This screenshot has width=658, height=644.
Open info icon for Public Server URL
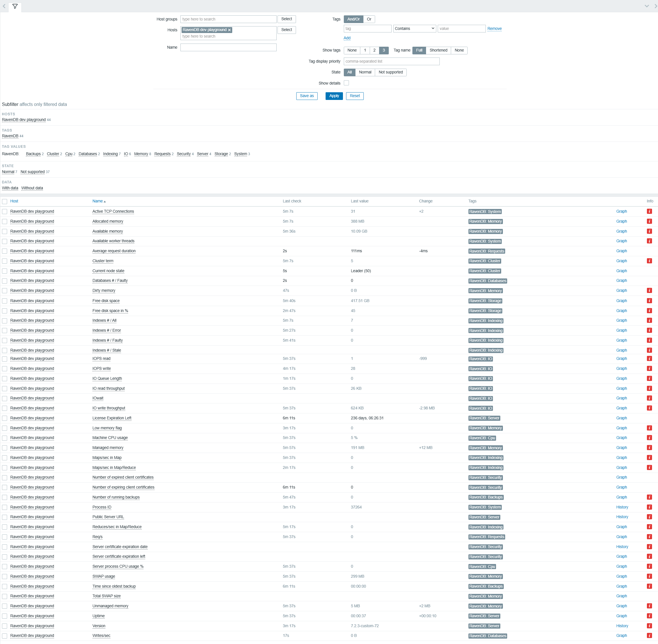point(649,517)
